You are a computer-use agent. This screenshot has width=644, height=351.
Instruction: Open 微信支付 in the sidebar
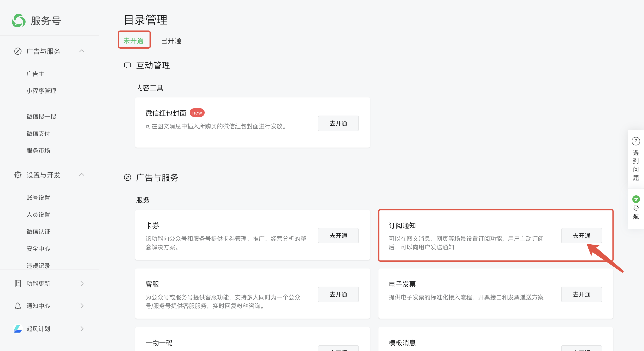pyautogui.click(x=38, y=133)
